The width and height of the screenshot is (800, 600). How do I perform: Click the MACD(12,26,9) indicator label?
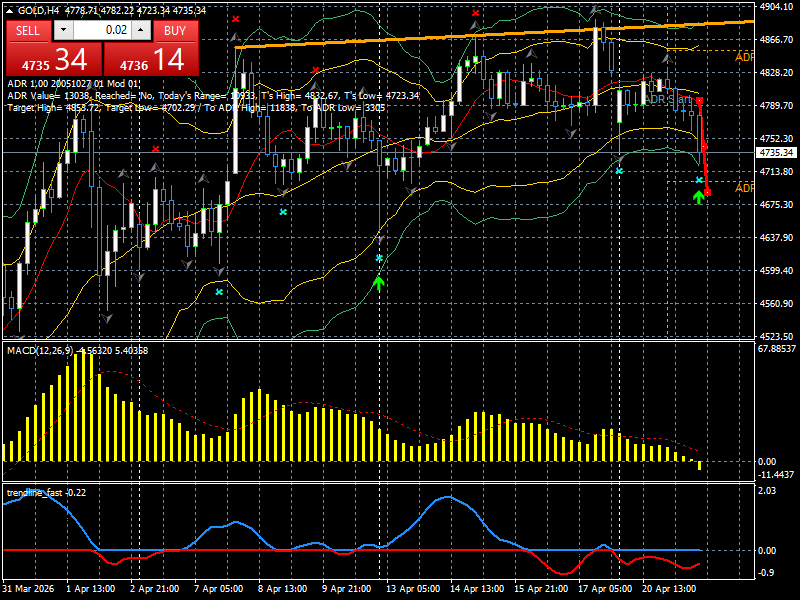[x=40, y=351]
